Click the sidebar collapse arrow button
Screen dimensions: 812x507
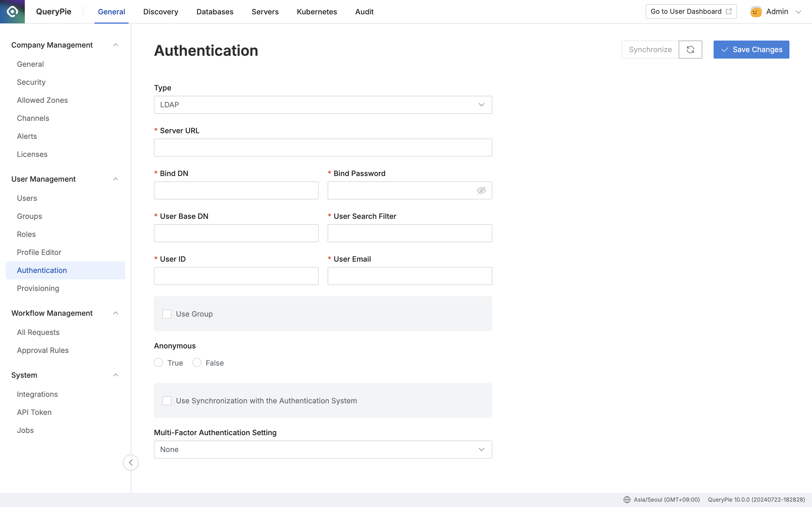point(131,462)
